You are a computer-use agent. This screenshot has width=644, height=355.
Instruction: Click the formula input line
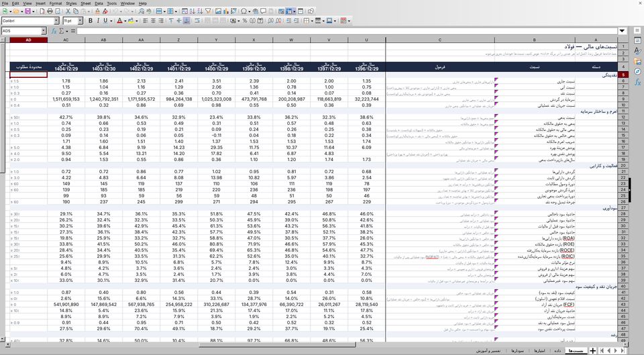(x=347, y=31)
